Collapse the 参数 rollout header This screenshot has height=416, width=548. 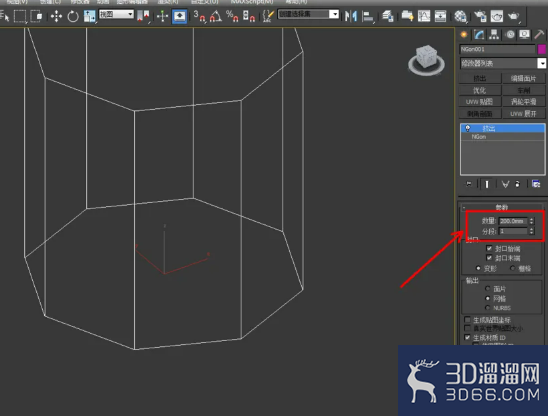tap(502, 207)
